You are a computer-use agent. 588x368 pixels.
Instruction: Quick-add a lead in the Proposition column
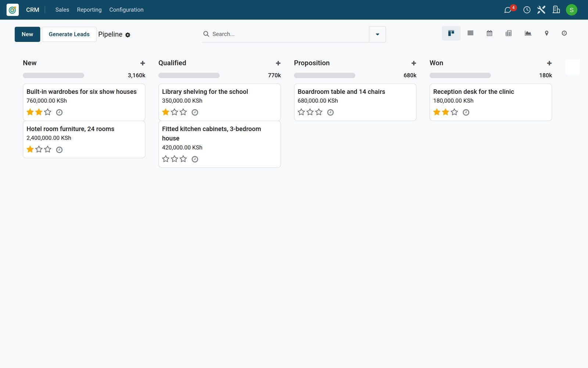[x=414, y=63]
